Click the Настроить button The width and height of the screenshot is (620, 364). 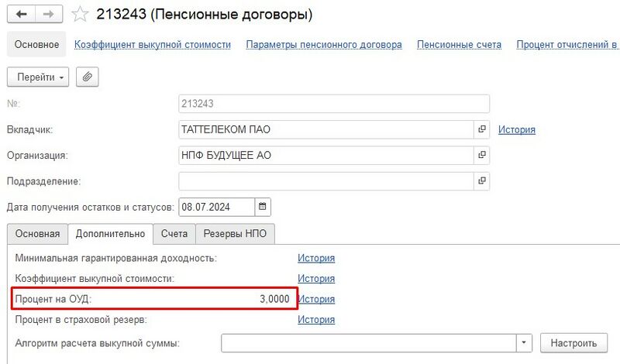[573, 343]
